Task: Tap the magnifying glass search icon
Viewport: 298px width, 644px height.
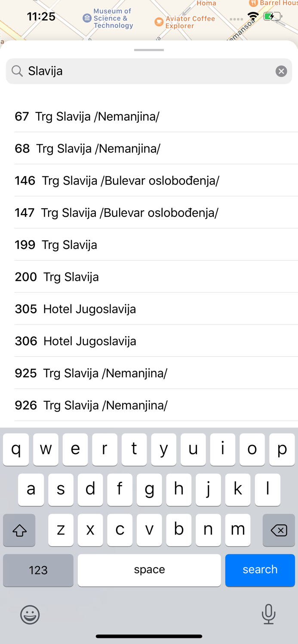Action: (17, 71)
